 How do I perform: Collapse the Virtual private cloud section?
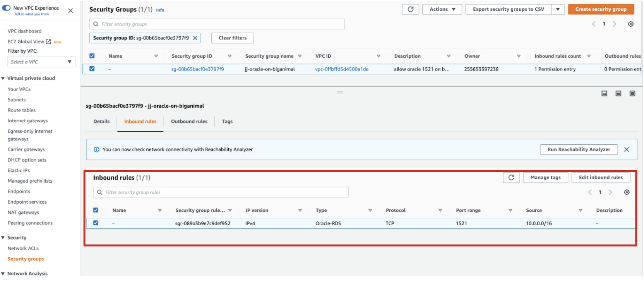[3, 78]
